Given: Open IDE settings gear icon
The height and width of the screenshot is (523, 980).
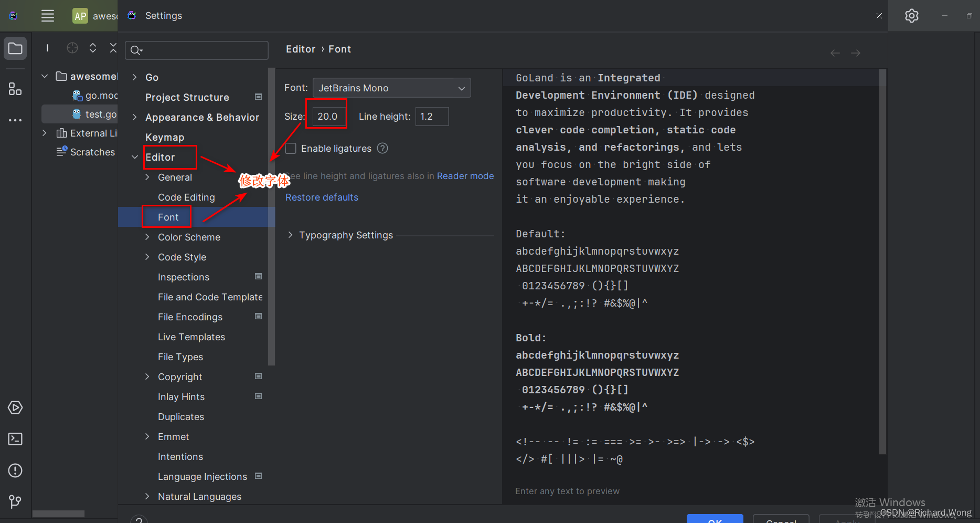Looking at the screenshot, I should (912, 16).
